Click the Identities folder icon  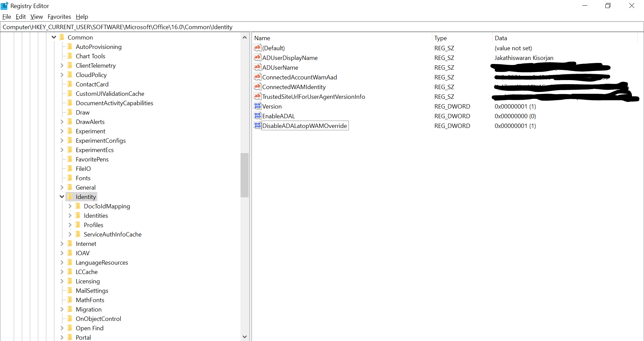point(78,215)
